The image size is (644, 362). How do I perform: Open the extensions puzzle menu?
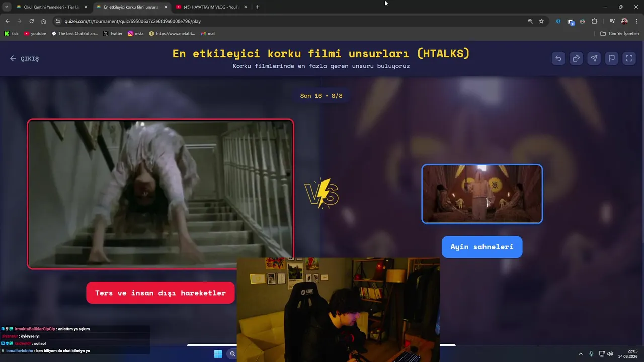[x=594, y=21]
